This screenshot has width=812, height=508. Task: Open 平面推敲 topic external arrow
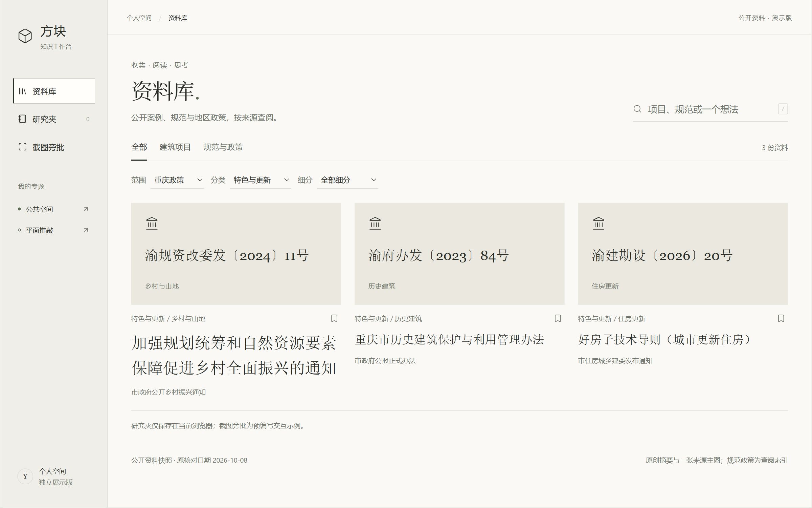pyautogui.click(x=86, y=230)
